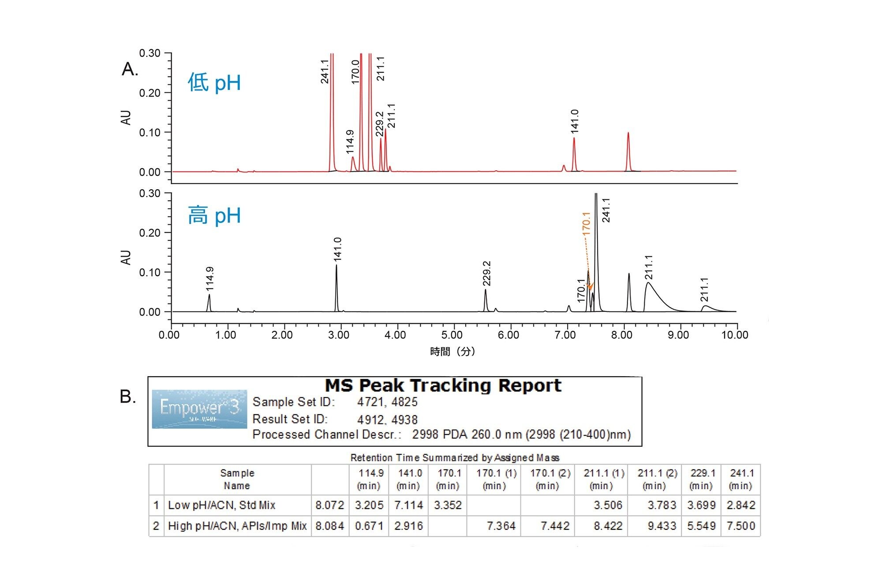Screen dimensions: 882x588
Task: Click the Sample Name column header
Action: click(x=237, y=479)
